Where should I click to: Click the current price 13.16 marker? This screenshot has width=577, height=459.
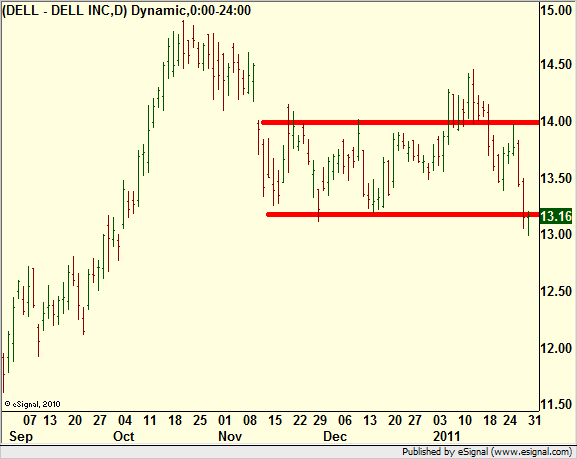[x=556, y=216]
